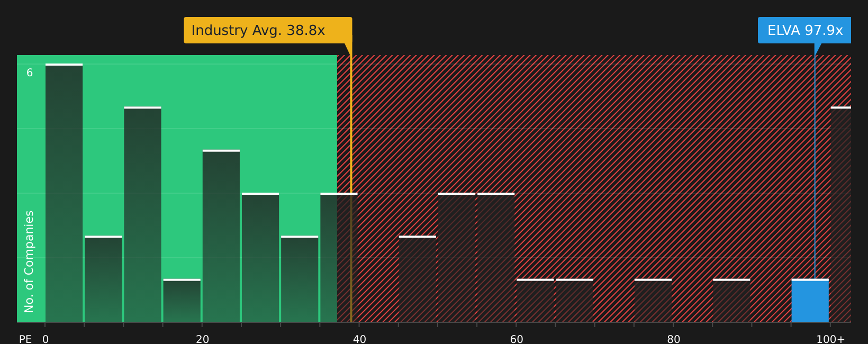Viewport: 868px width, 344px height.
Task: Click the ELVA 97.9x label
Action: [x=804, y=30]
